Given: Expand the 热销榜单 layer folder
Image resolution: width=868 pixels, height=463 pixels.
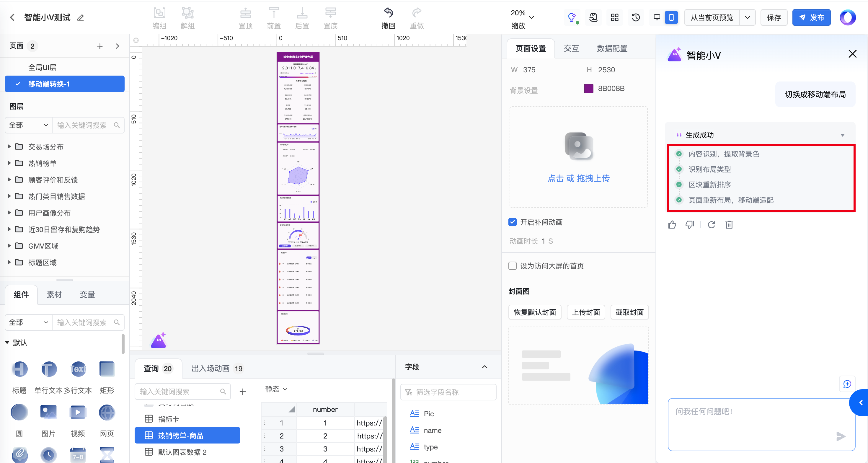Looking at the screenshot, I should (x=9, y=163).
